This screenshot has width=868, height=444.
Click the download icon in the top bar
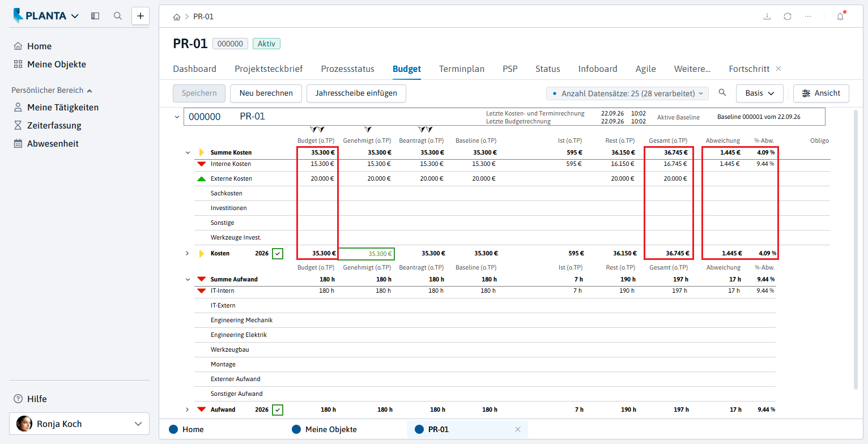(x=767, y=16)
